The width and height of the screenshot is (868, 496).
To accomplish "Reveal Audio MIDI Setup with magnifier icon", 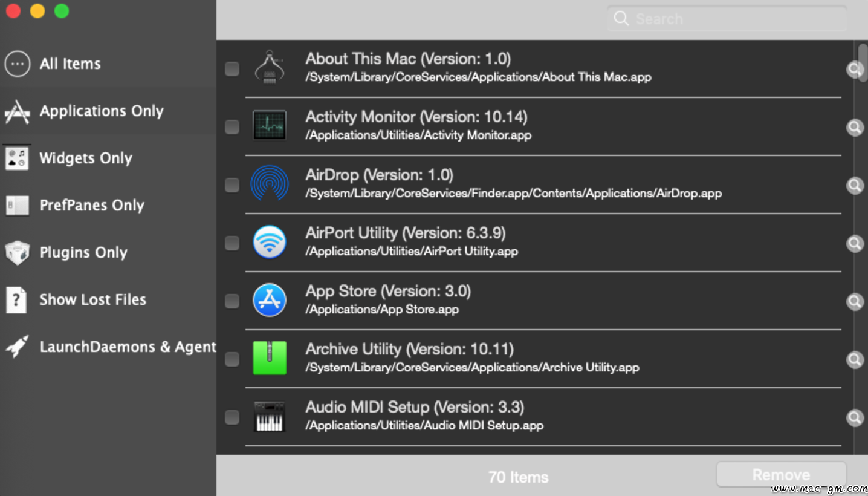I will 854,418.
